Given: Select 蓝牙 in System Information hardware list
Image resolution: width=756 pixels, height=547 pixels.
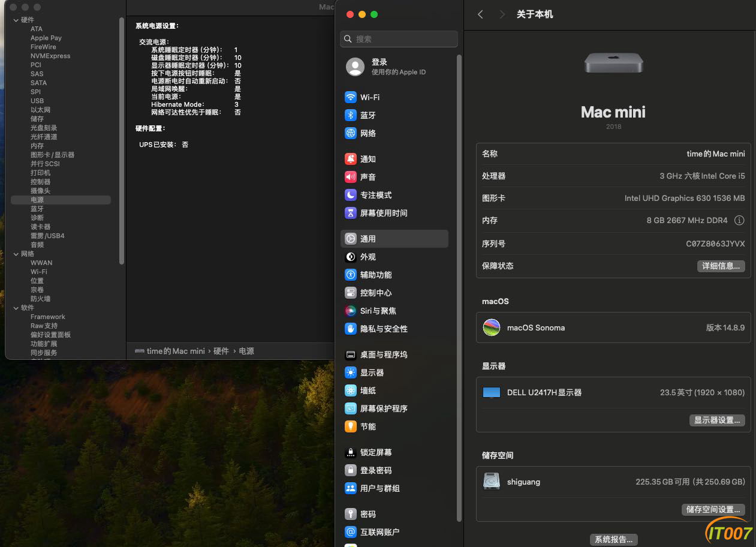Looking at the screenshot, I should [37, 209].
